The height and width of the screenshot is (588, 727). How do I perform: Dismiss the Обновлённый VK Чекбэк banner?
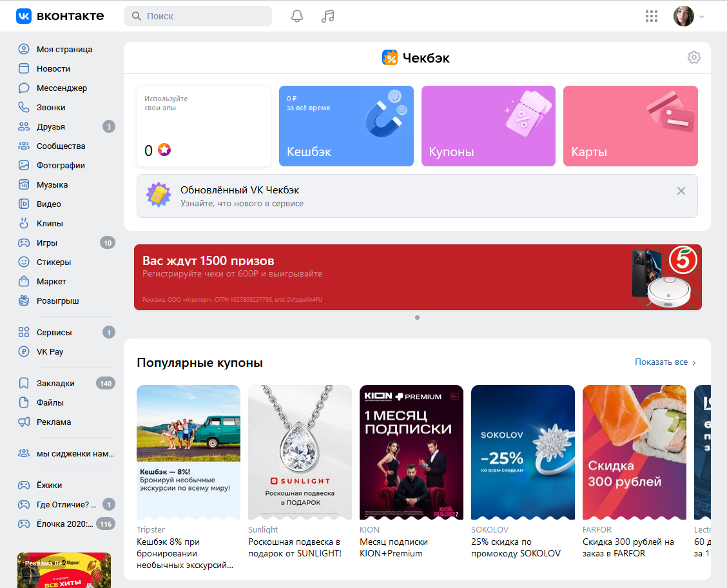pyautogui.click(x=681, y=191)
